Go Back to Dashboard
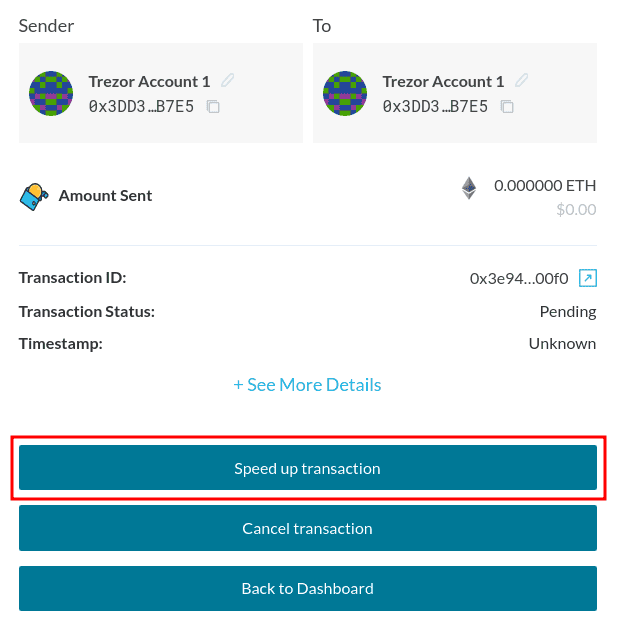 coord(308,588)
